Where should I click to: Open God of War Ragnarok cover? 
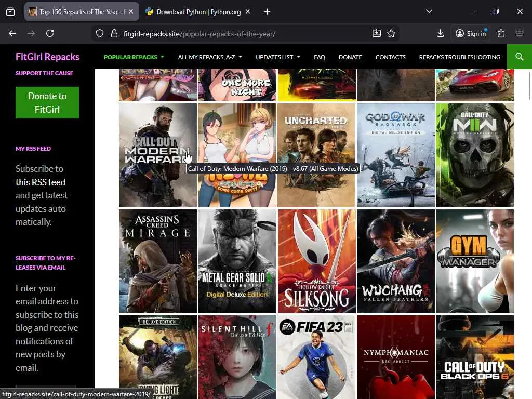point(395,155)
